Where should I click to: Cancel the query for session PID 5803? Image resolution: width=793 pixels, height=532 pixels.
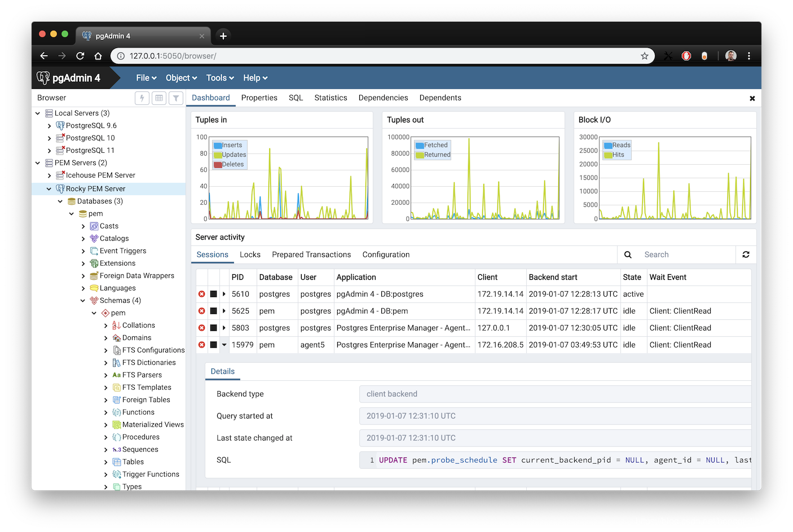[x=201, y=328]
